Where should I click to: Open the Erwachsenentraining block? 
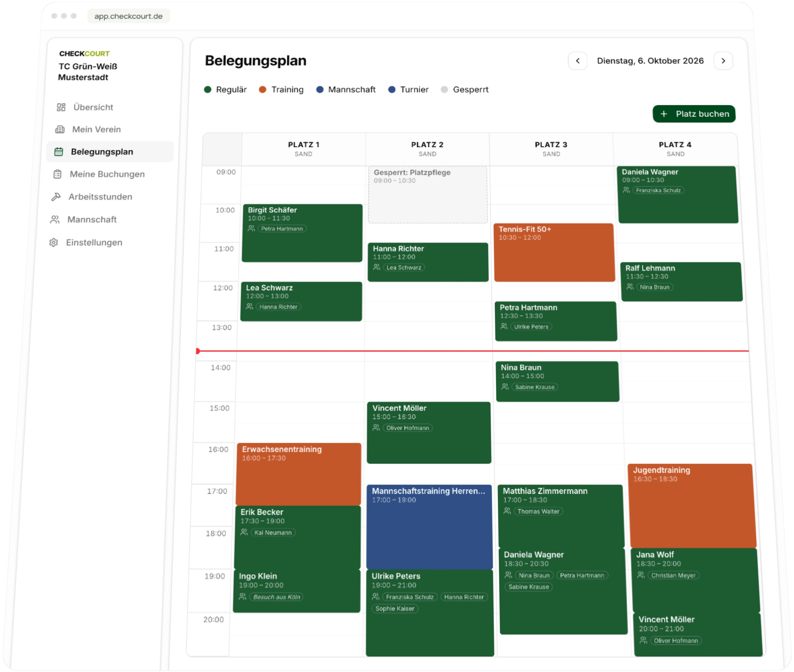click(299, 474)
